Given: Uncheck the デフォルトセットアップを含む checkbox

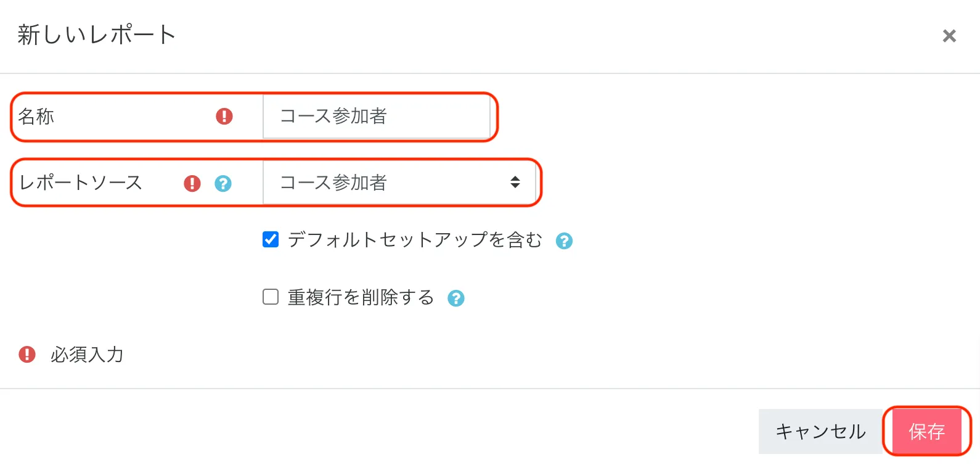Looking at the screenshot, I should click(x=271, y=239).
